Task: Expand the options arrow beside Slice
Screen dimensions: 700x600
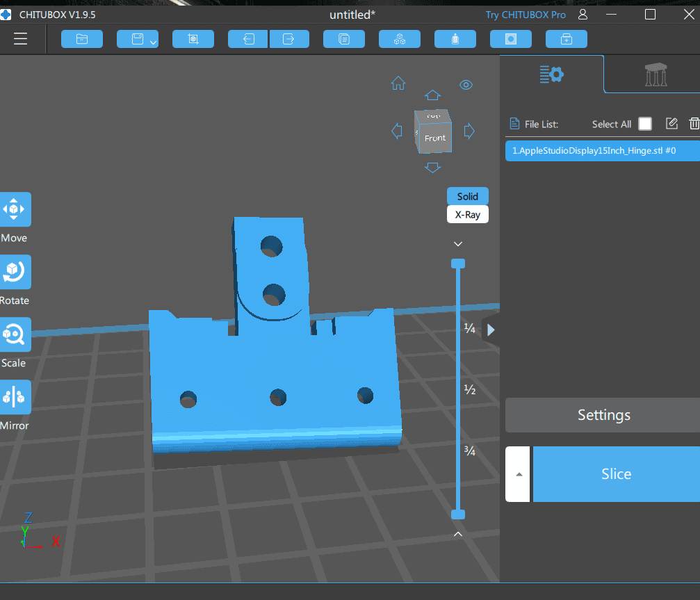Action: pos(518,474)
